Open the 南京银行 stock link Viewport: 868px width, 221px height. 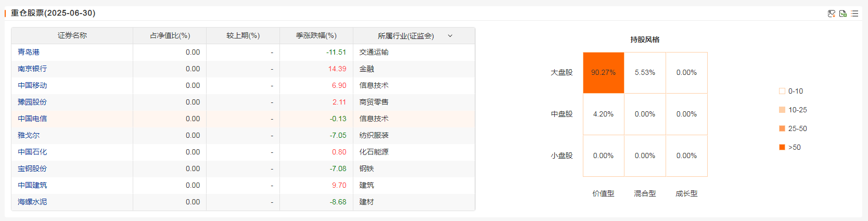32,69
